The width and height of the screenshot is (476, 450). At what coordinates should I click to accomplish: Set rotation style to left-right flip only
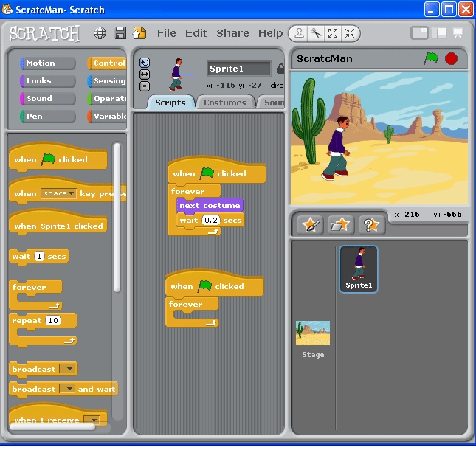tap(145, 75)
